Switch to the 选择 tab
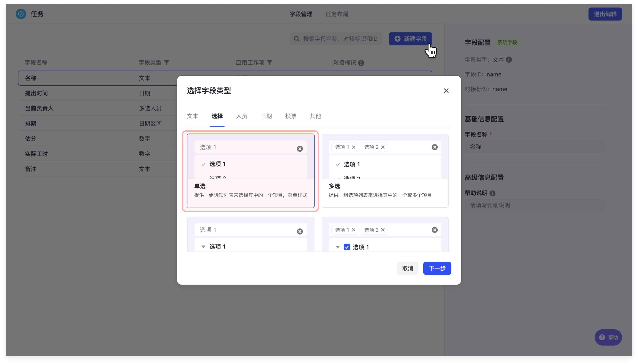The height and width of the screenshot is (364, 638). coord(217,116)
